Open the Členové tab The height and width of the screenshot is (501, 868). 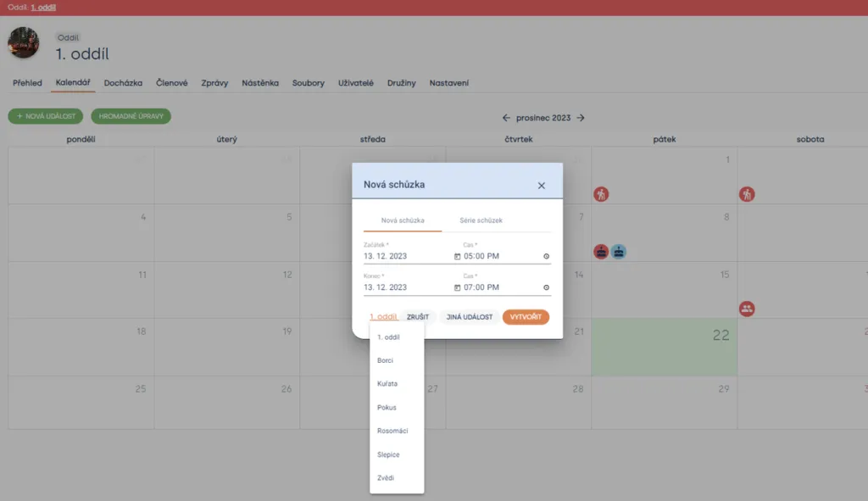pyautogui.click(x=171, y=83)
